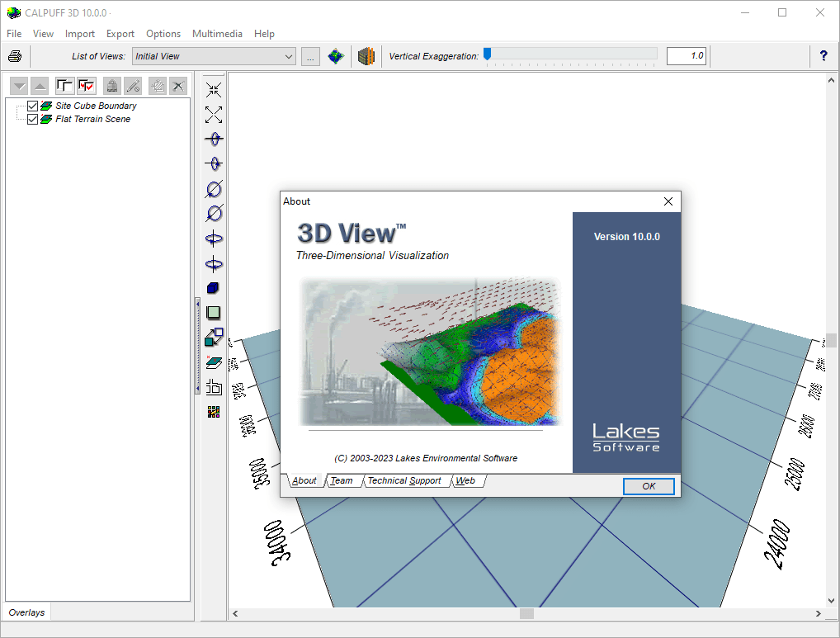The image size is (840, 638).
Task: Click the colored grid palette icon
Action: pyautogui.click(x=214, y=411)
